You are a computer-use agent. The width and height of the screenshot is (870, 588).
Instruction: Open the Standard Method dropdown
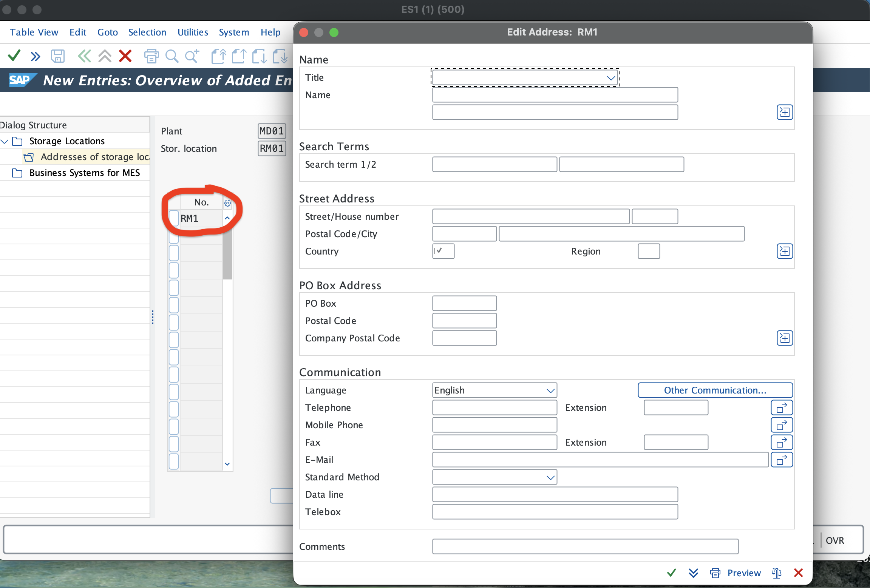click(x=550, y=477)
